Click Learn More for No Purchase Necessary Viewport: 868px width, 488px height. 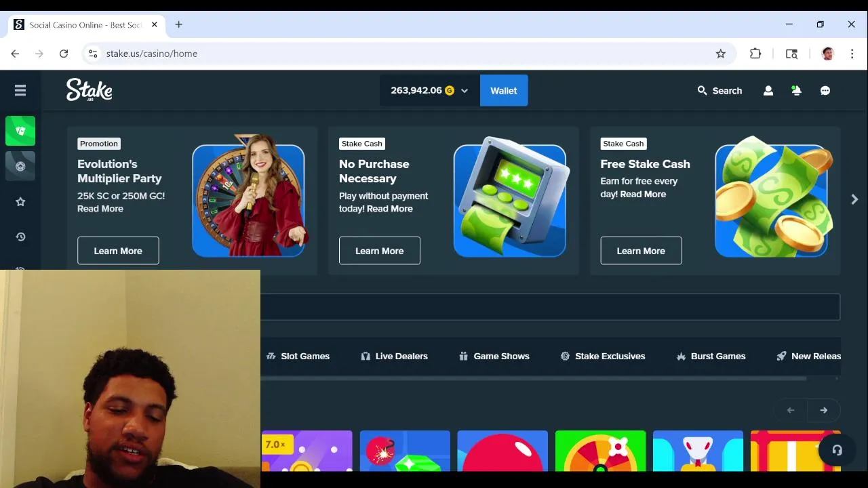[x=380, y=251]
